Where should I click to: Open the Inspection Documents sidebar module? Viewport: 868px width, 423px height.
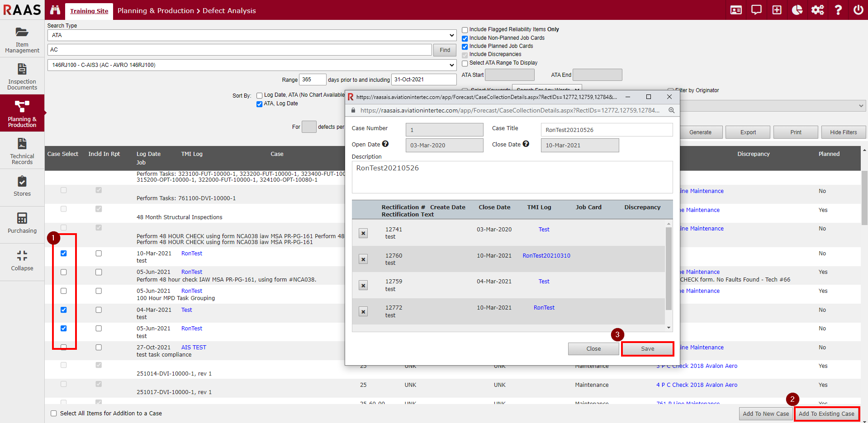point(22,76)
